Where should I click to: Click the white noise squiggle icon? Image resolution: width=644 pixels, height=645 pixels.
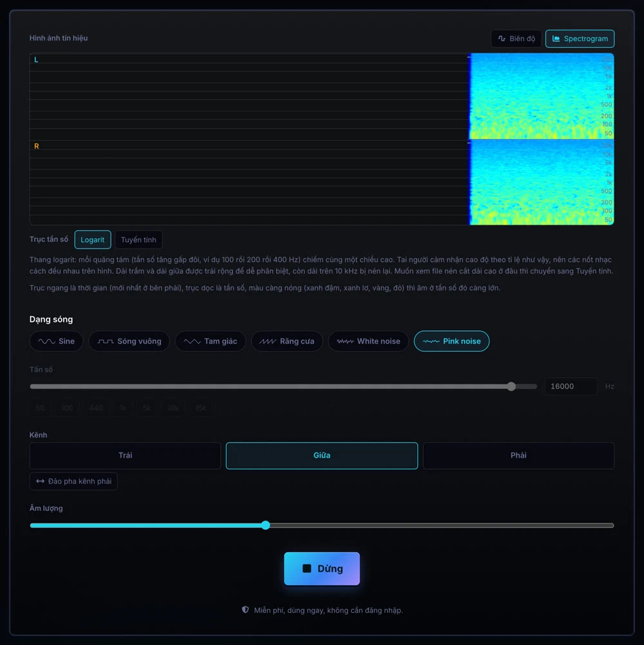[x=345, y=341]
